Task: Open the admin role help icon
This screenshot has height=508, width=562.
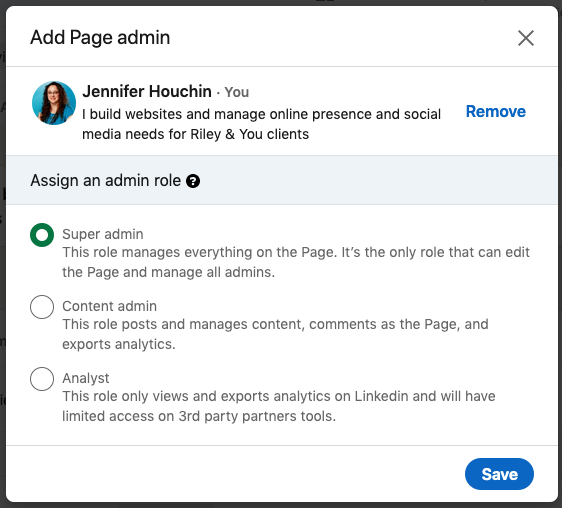Action: (193, 181)
